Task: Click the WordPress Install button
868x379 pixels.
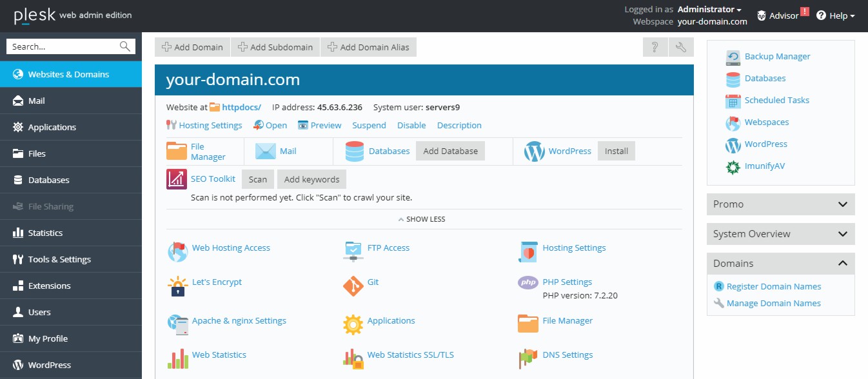Action: [x=616, y=151]
